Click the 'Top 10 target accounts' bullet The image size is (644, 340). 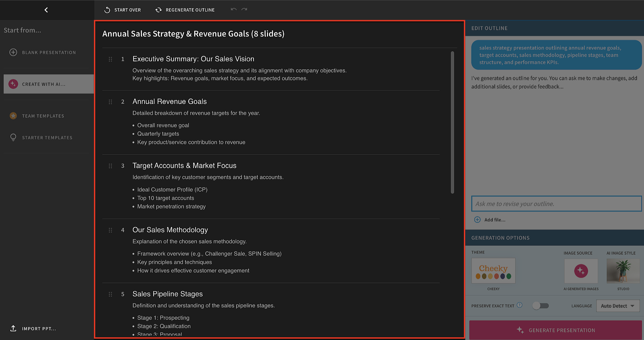[x=165, y=198]
